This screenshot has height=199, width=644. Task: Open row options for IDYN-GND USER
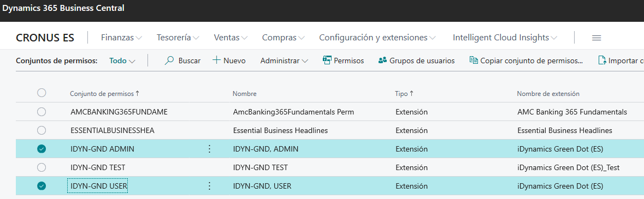click(209, 186)
